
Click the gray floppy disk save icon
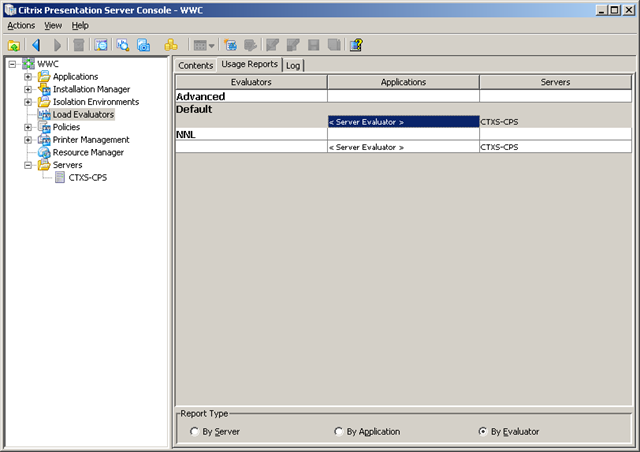(313, 45)
